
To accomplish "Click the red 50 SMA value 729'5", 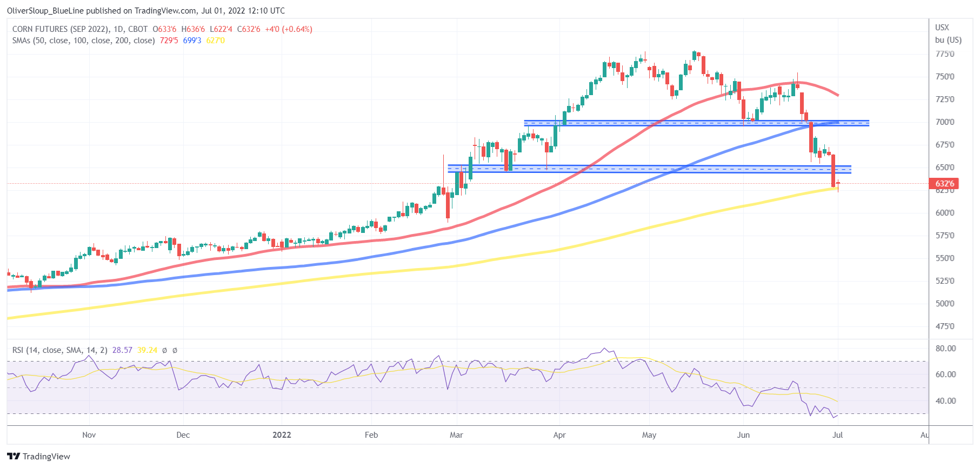I will [169, 41].
